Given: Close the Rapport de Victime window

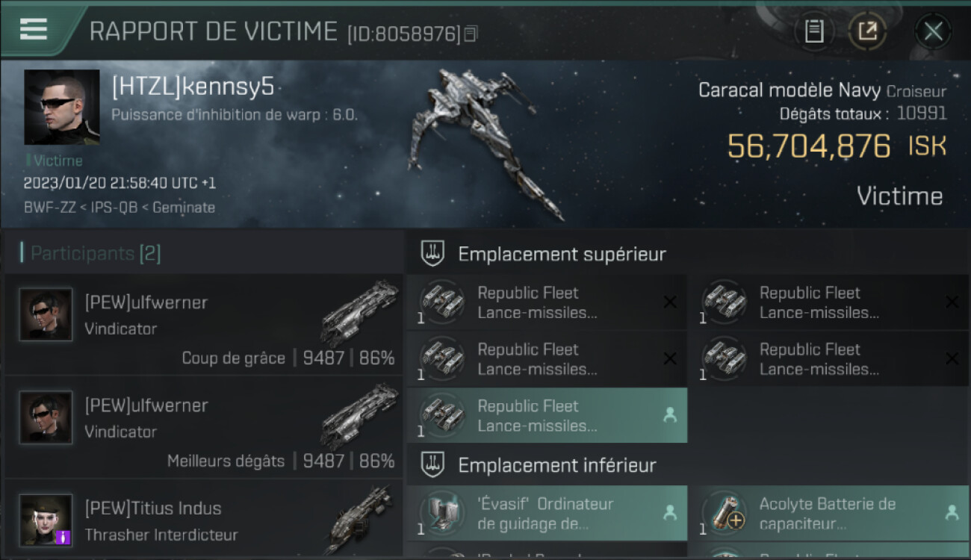Looking at the screenshot, I should tap(933, 31).
